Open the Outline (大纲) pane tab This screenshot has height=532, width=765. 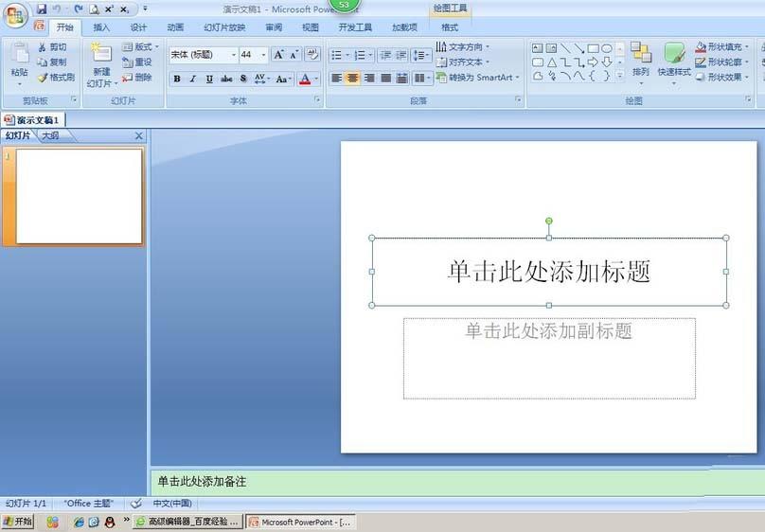click(x=51, y=136)
